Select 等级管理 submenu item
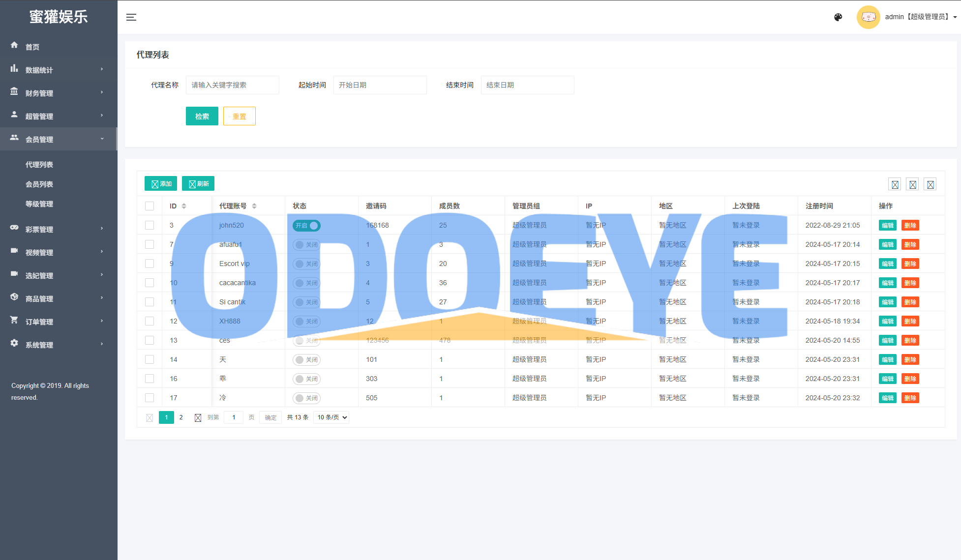The height and width of the screenshot is (560, 961). click(x=39, y=204)
